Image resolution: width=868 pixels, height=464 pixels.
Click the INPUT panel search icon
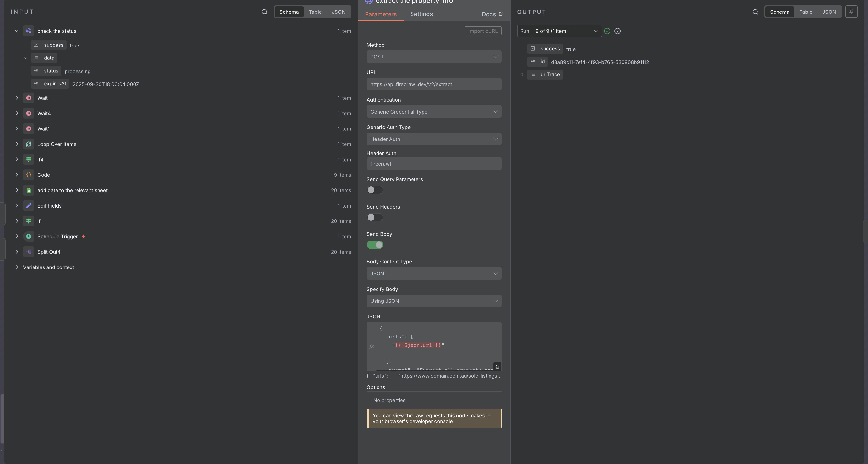[x=264, y=12]
